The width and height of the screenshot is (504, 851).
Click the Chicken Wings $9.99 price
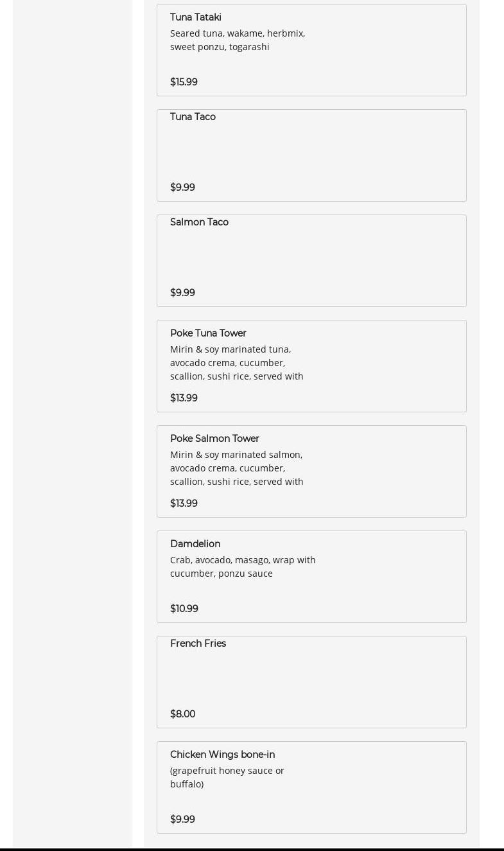tap(182, 820)
